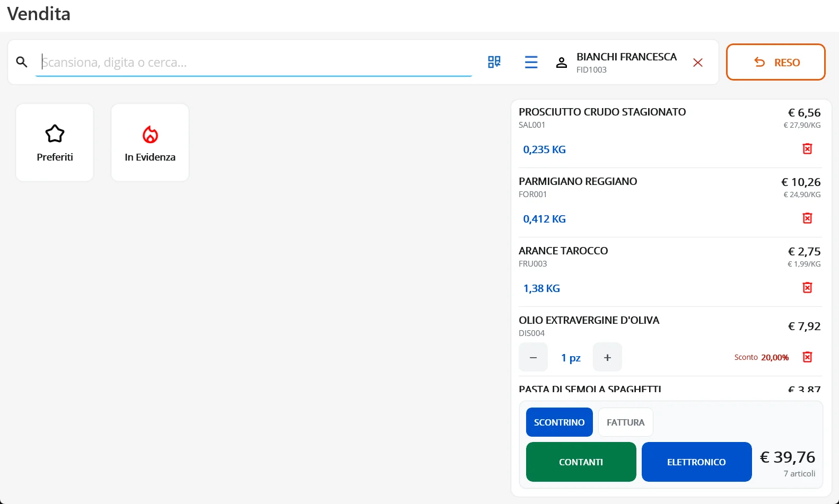The height and width of the screenshot is (504, 839).
Task: Delete ARANCE TAROCCO from cart
Action: [807, 288]
